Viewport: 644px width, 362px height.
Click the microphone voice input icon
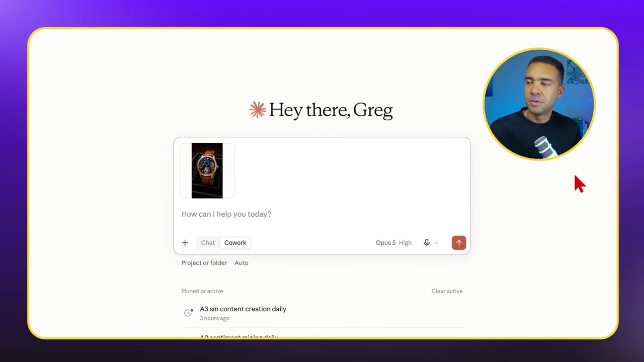(x=427, y=243)
